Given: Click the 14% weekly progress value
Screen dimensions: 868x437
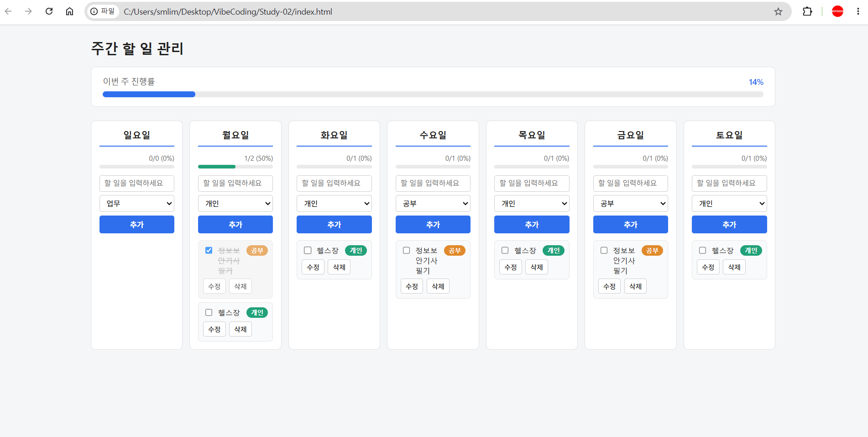Looking at the screenshot, I should (756, 82).
